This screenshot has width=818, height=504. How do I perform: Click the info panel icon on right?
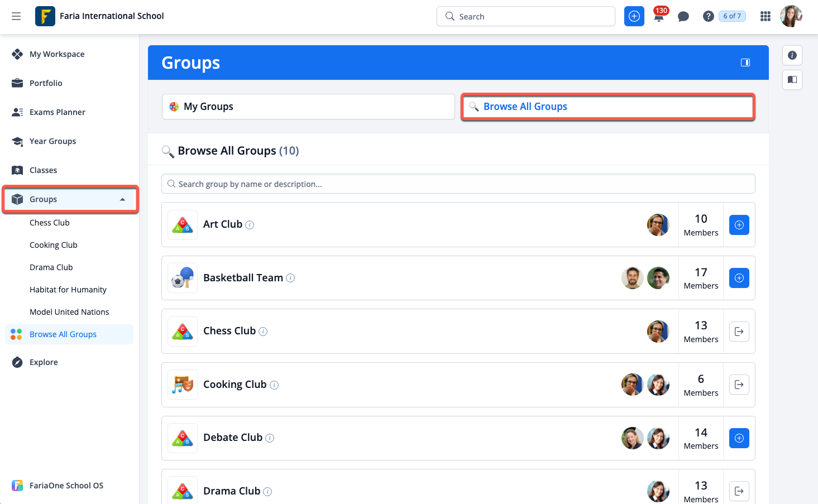[792, 55]
